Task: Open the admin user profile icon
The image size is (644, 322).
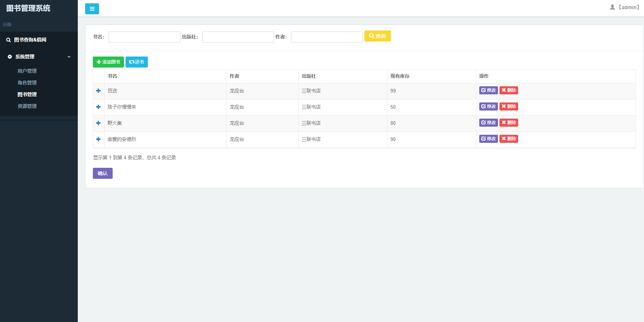Action: (x=612, y=7)
